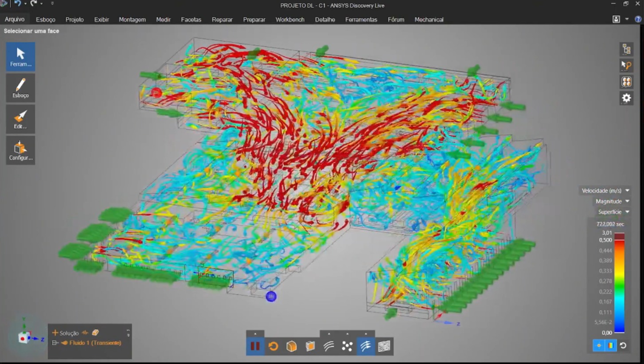Switch to the Workbench tab
The image size is (644, 364).
point(290,20)
